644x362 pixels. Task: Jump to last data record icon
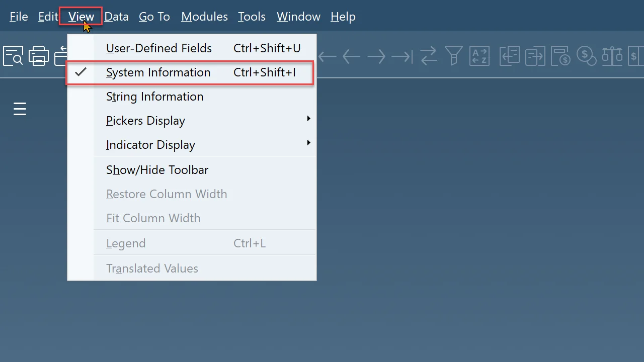coord(402,56)
